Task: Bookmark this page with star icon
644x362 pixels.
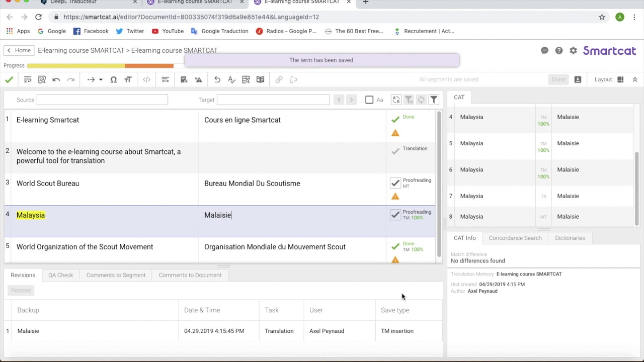Action: tap(602, 17)
